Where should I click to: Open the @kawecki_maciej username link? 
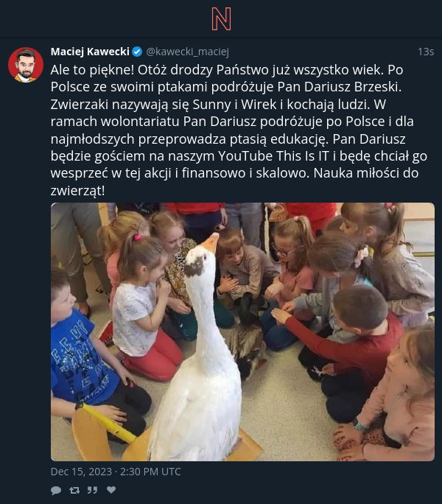point(187,52)
